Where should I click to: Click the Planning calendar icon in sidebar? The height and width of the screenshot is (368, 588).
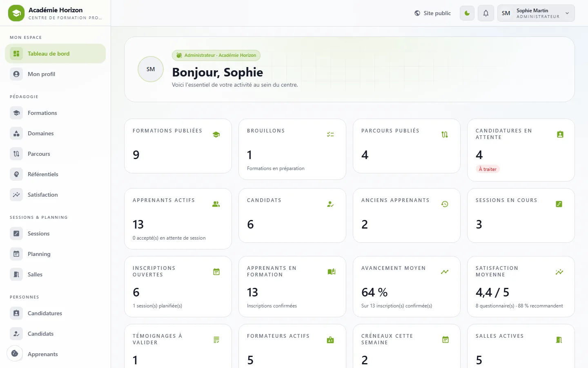point(16,254)
